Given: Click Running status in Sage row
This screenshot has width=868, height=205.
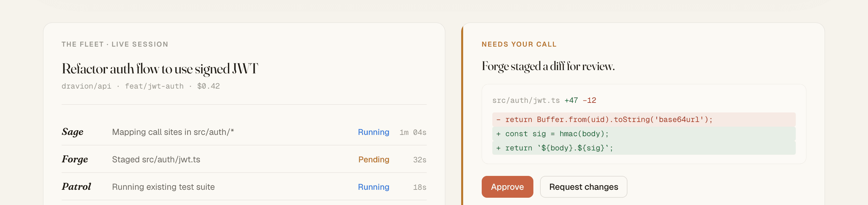Looking at the screenshot, I should [x=373, y=132].
